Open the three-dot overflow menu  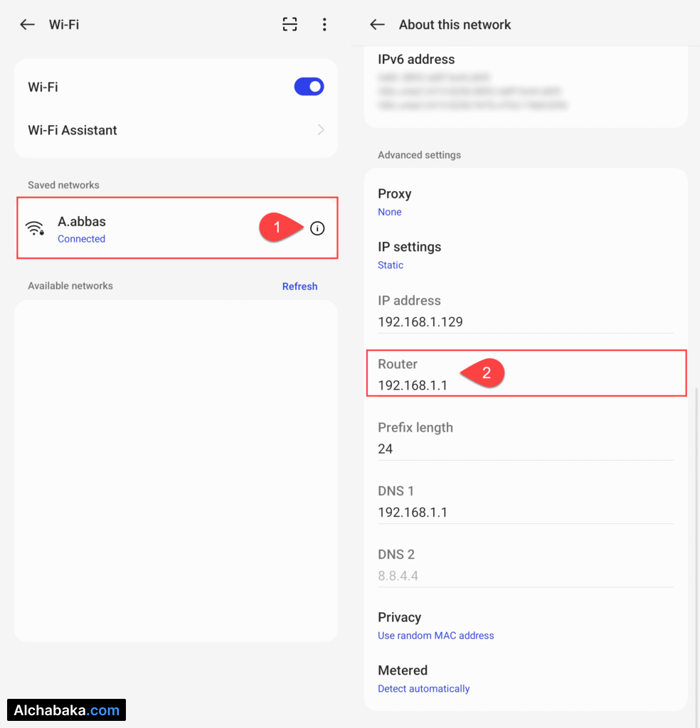pos(324,25)
